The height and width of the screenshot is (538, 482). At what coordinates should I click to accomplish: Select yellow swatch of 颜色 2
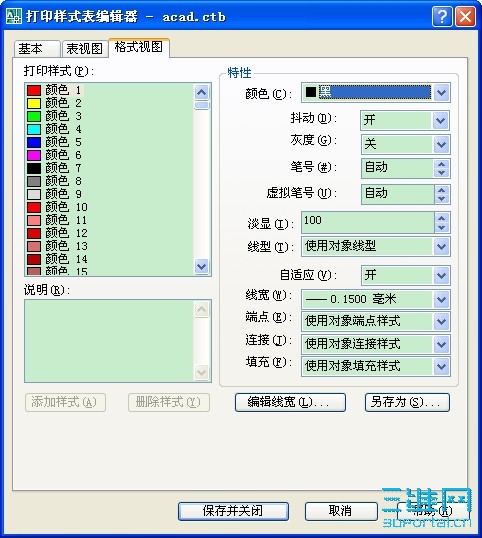[x=34, y=103]
